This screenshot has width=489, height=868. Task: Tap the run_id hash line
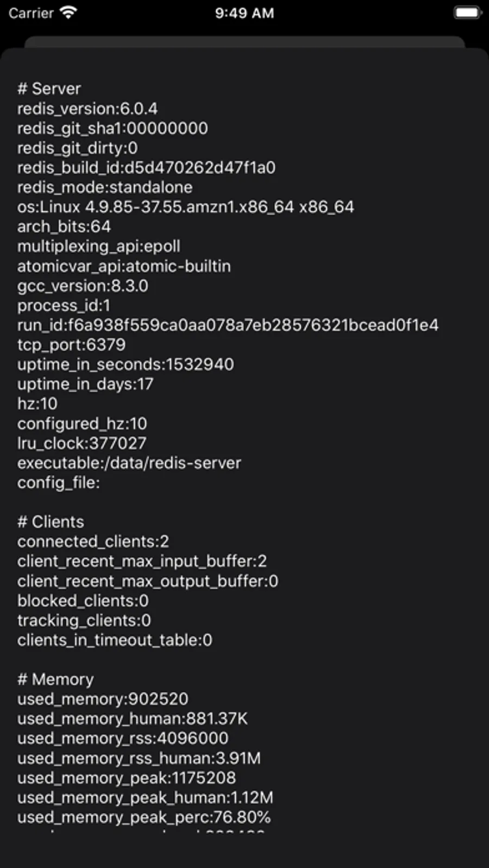point(228,325)
